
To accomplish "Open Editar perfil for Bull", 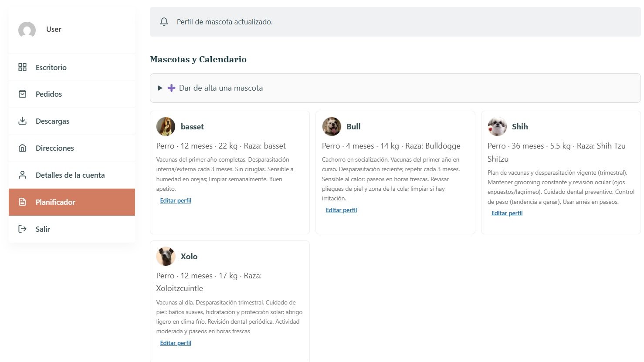I will click(341, 210).
